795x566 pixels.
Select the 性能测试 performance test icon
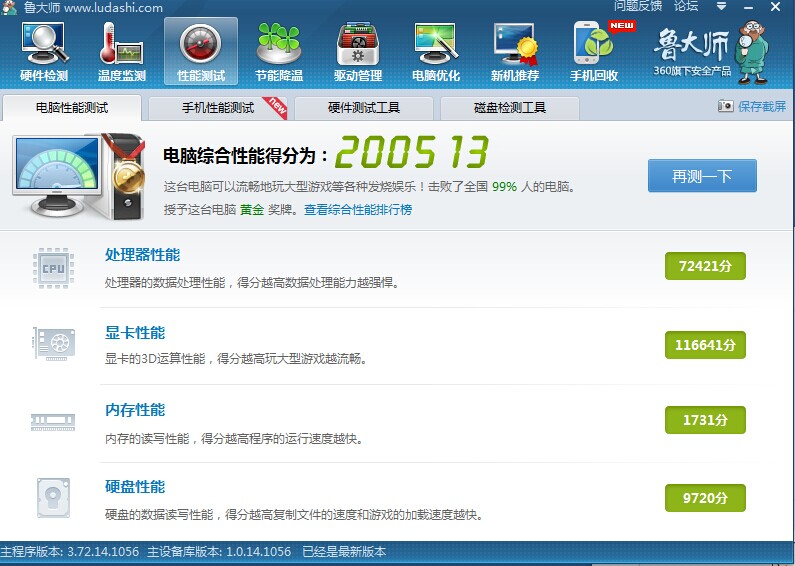tap(201, 52)
